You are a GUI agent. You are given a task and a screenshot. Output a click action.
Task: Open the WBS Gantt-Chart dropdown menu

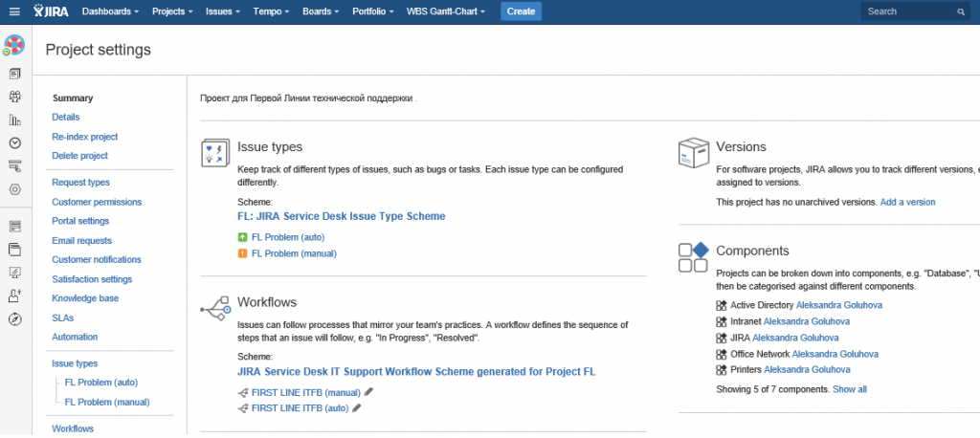[446, 11]
